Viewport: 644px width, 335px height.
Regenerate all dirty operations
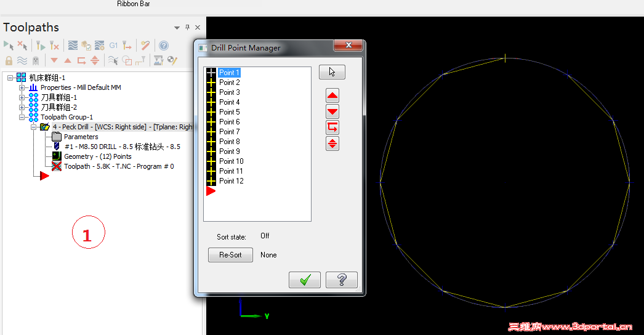point(54,45)
